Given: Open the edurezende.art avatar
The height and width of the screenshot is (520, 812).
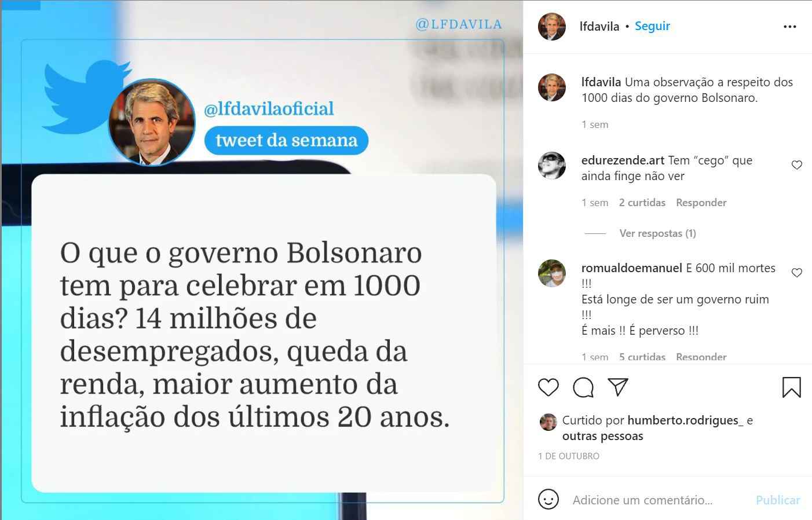Looking at the screenshot, I should 551,166.
